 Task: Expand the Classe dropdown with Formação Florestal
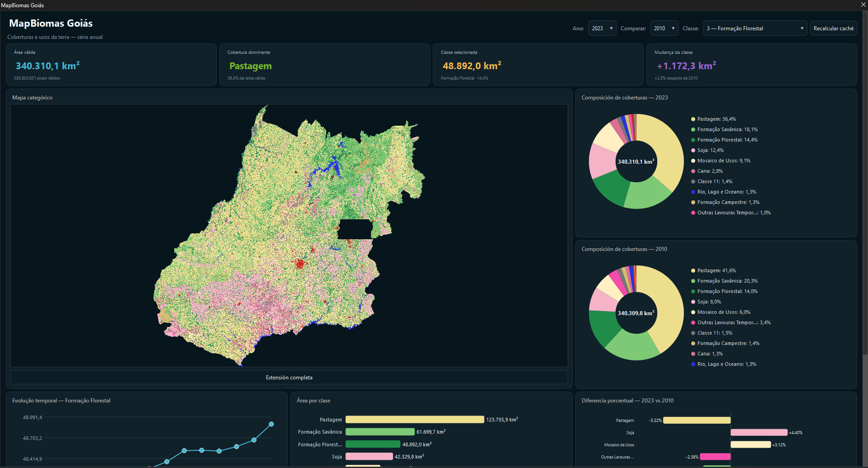click(755, 28)
